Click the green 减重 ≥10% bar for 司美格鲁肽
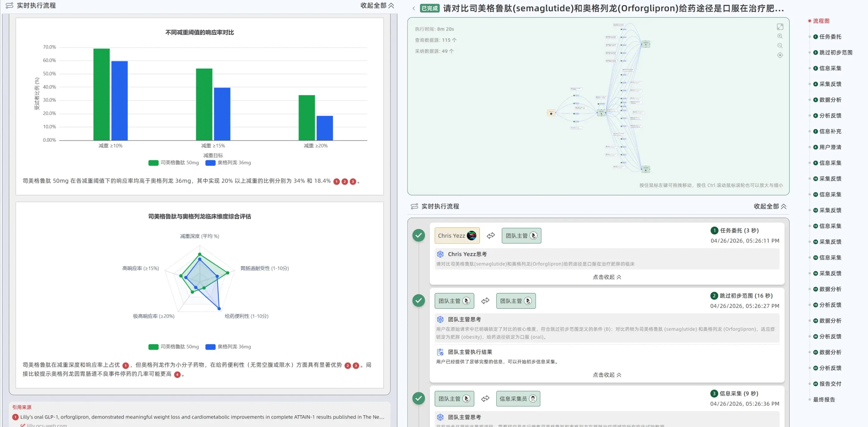 point(101,95)
